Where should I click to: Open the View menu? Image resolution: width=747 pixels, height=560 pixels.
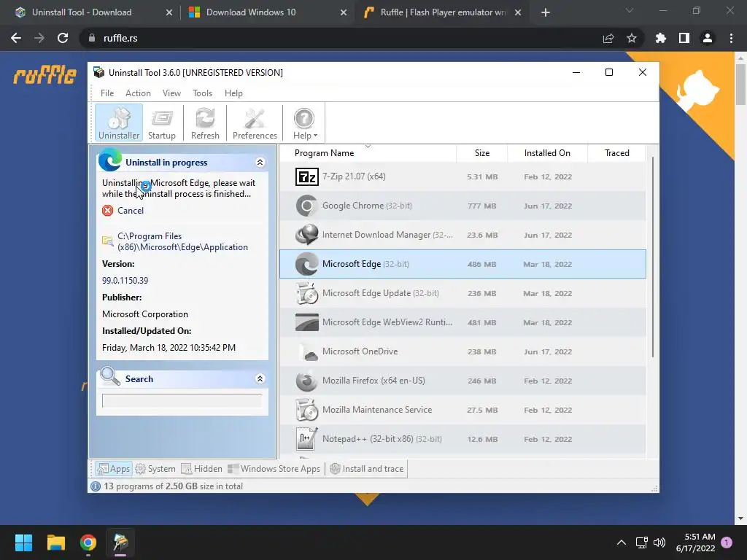171,93
